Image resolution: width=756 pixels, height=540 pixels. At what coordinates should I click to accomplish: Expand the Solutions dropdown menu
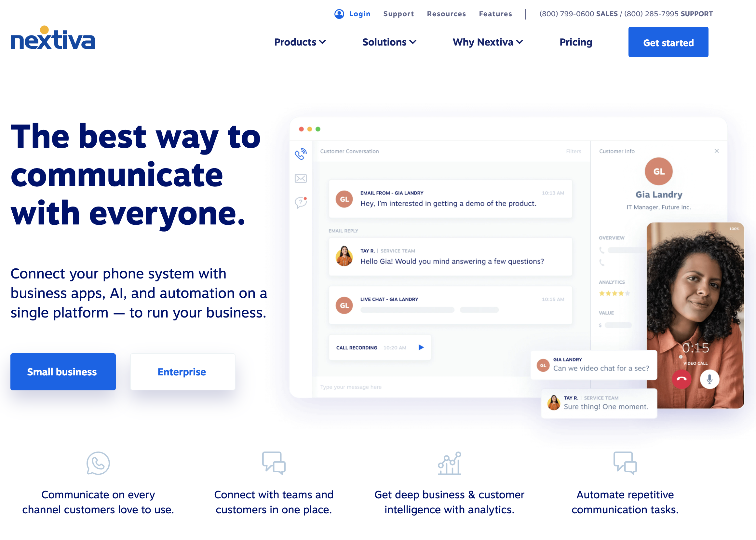click(x=388, y=42)
